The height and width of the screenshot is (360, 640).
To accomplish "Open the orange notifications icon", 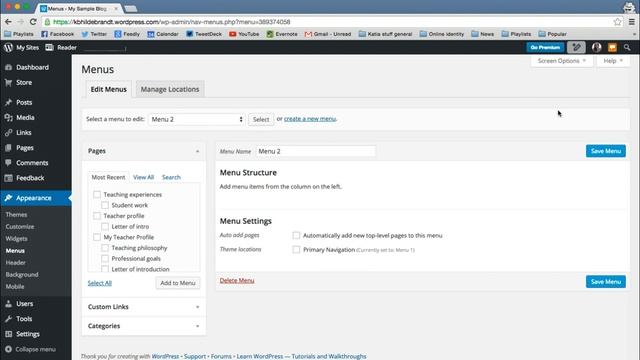I will click(612, 47).
